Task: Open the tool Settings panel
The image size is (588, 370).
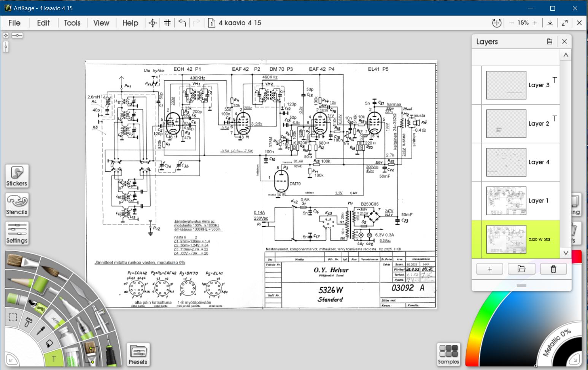Action: click(x=17, y=233)
